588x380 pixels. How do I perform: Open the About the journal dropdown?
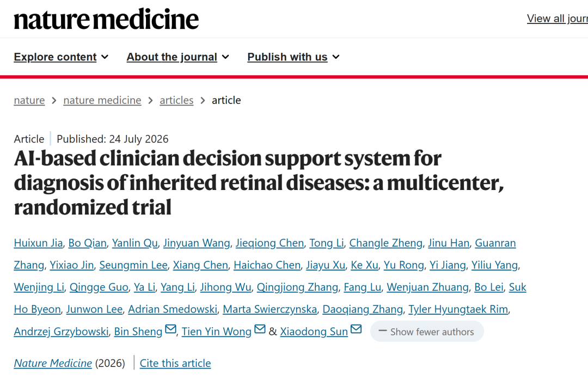[x=177, y=57]
